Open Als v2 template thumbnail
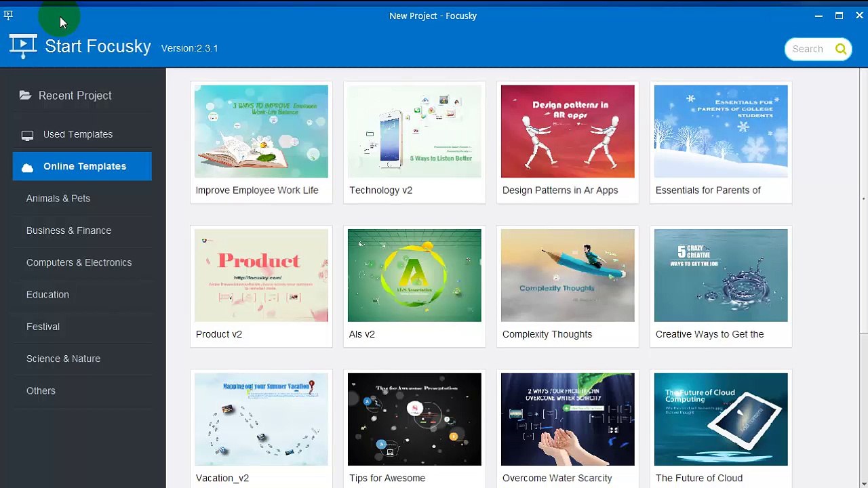 414,275
